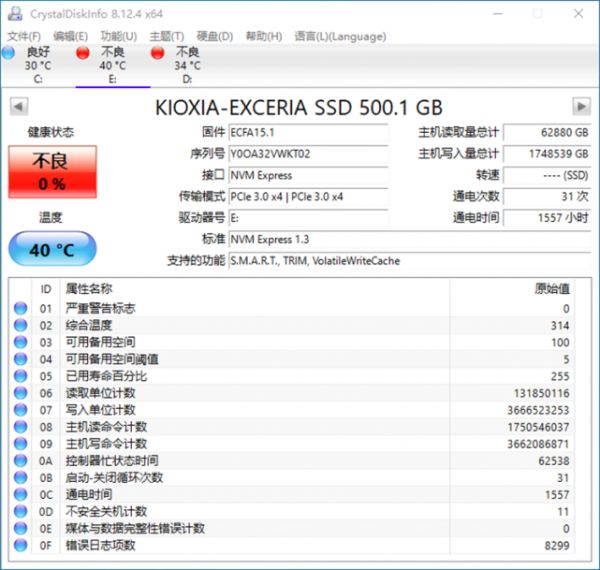Click host reads total 62880 GB
The height and width of the screenshot is (570, 600).
point(547,133)
